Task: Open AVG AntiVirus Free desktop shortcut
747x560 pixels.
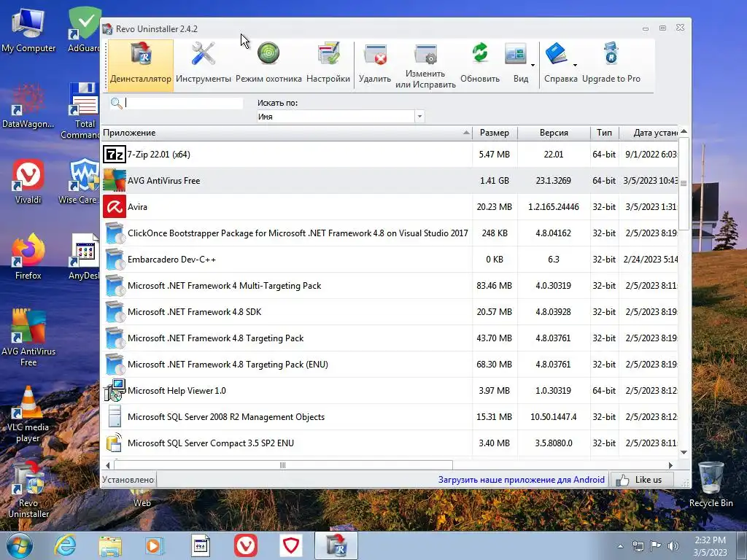Action: pos(28,337)
